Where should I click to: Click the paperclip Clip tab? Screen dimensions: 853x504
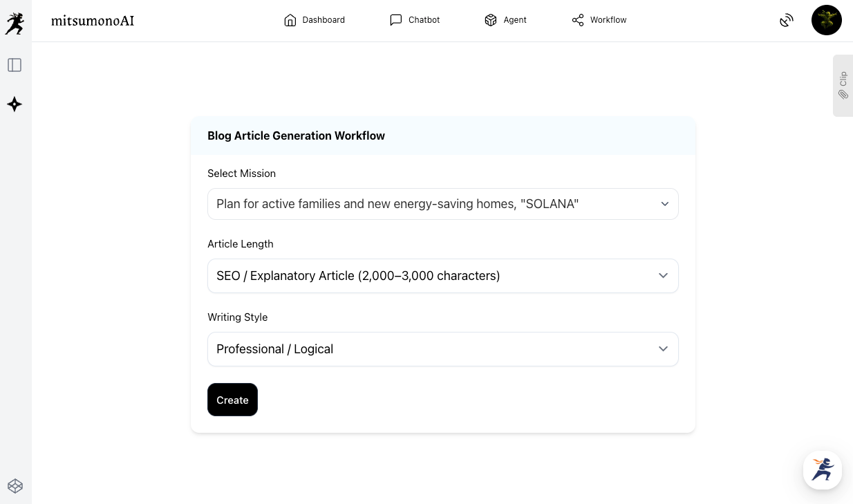coord(843,86)
